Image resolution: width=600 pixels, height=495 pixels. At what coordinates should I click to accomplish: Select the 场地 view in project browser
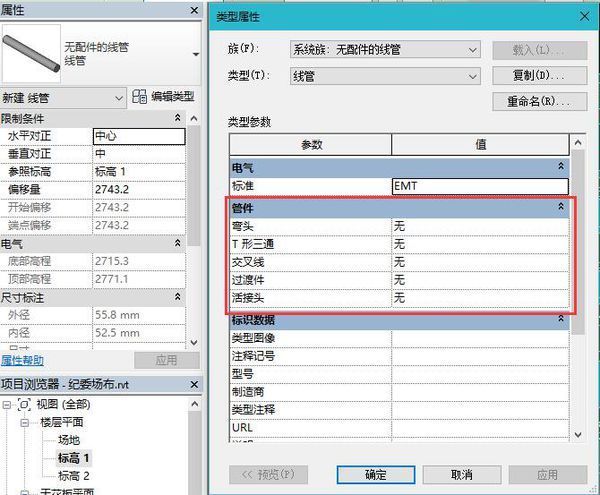pos(68,440)
